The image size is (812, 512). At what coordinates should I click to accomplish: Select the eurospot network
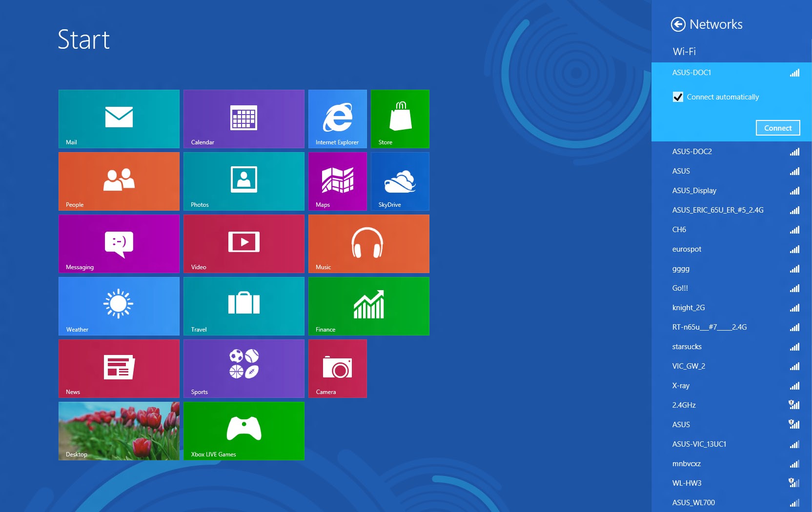(731, 249)
